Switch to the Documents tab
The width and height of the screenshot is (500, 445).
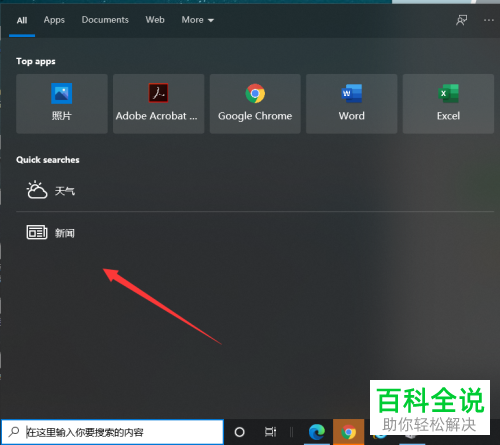pos(105,20)
